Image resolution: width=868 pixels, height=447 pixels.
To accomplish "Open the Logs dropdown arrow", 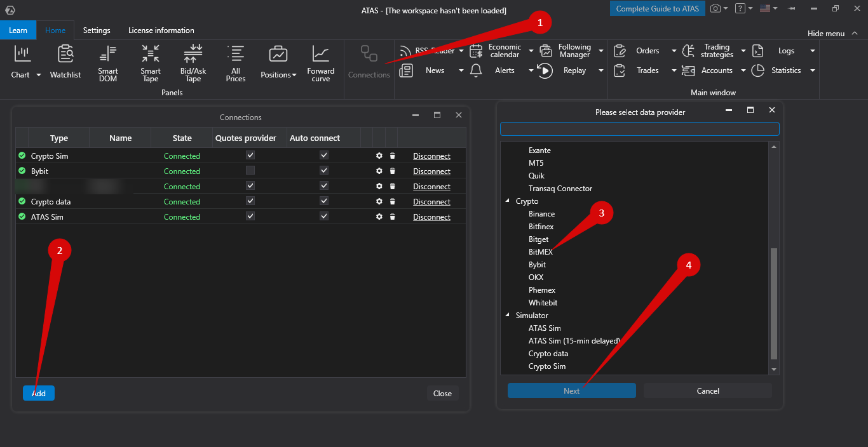I will click(812, 51).
